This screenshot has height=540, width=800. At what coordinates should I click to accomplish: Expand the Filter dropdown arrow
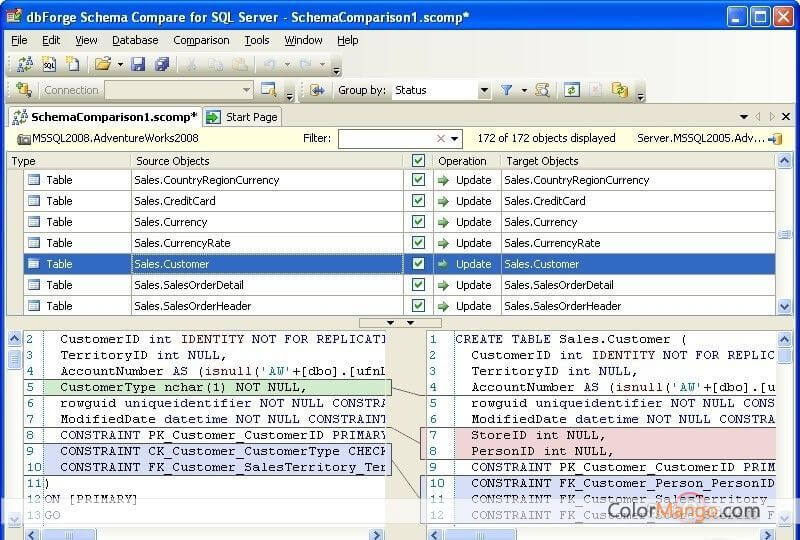455,139
